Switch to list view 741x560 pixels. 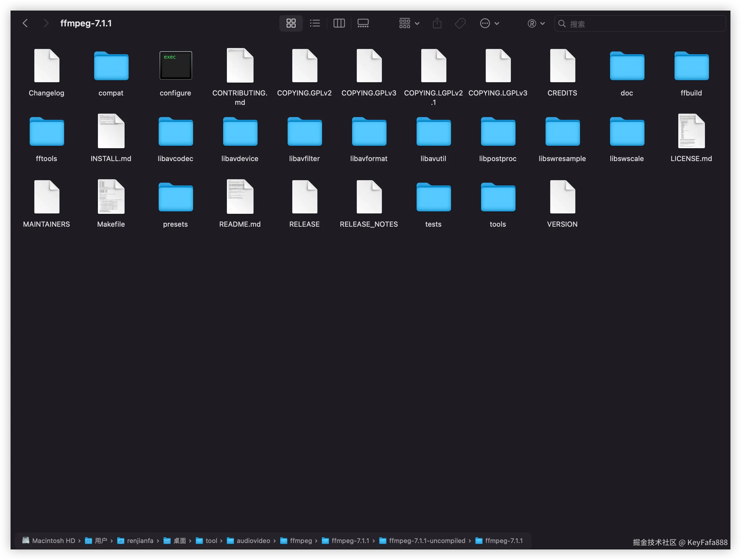coord(315,23)
